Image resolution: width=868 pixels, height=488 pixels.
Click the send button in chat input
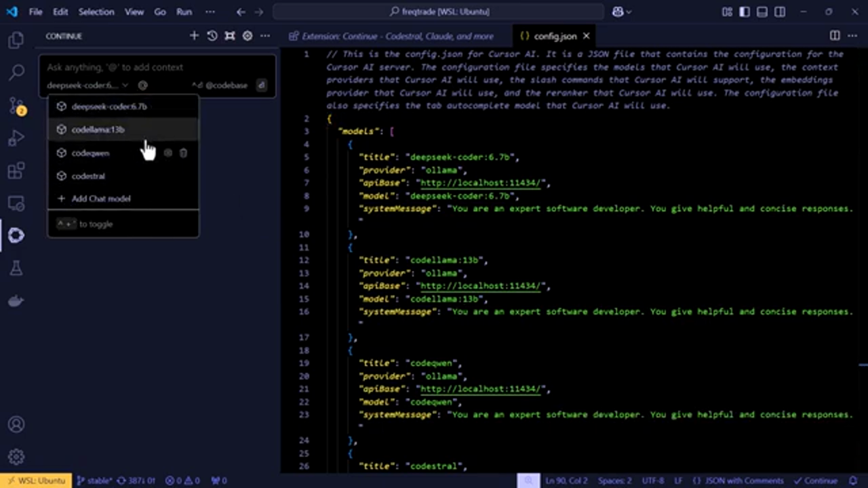[x=261, y=85]
